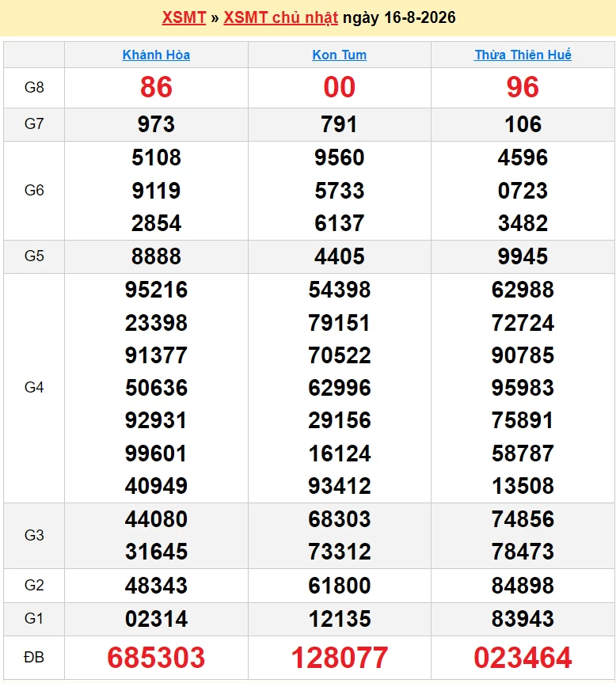Click G6 number 6137

340,223
